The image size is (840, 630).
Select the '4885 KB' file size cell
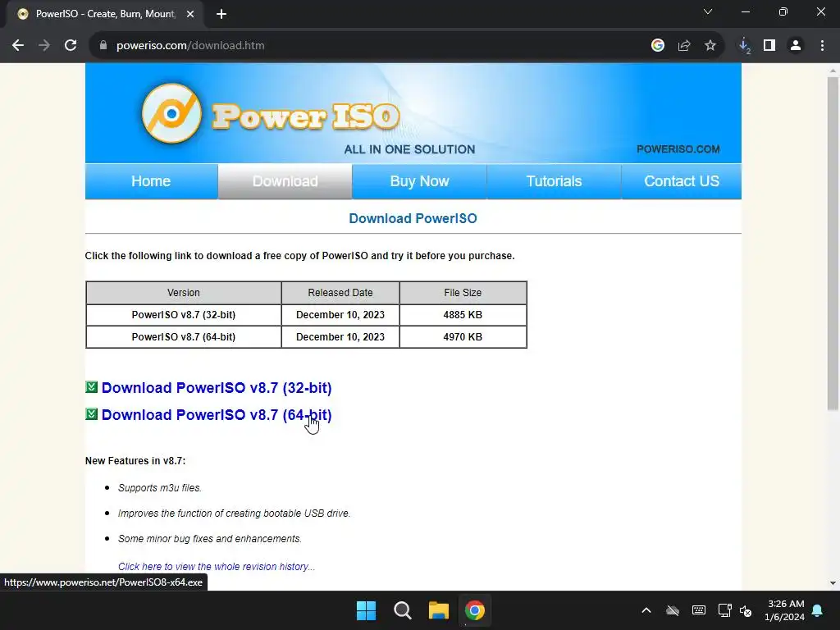(463, 315)
